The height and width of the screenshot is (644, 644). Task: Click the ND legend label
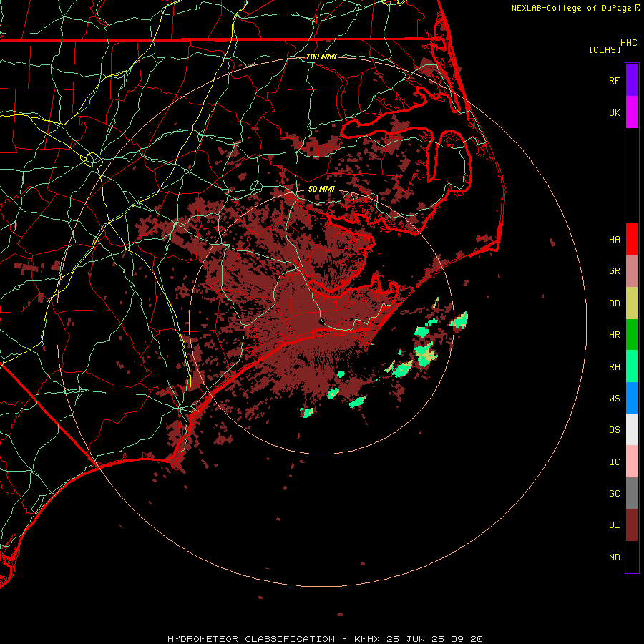614,557
